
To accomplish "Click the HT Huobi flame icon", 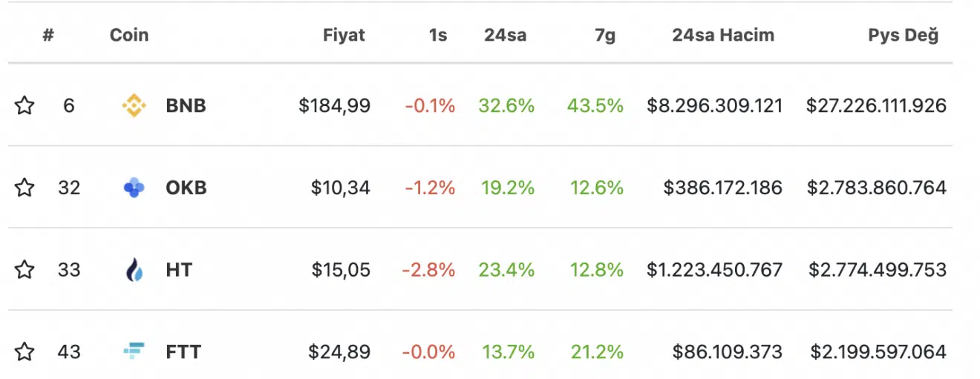I will tap(134, 270).
